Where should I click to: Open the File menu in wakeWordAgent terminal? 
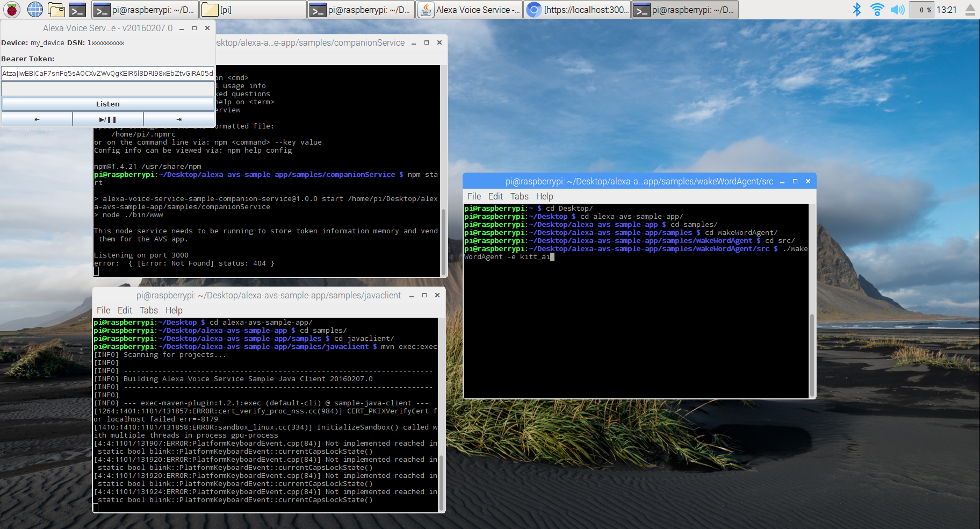coord(474,196)
